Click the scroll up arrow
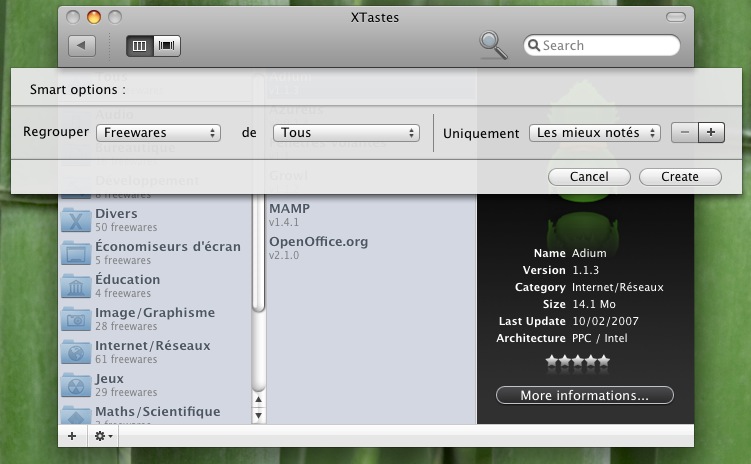This screenshot has width=751, height=464. coord(259,399)
